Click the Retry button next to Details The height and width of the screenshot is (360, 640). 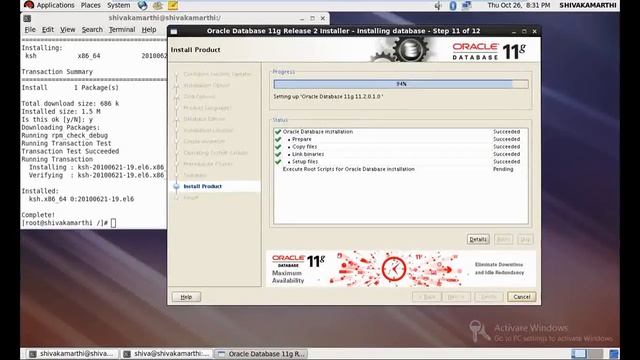(x=503, y=240)
